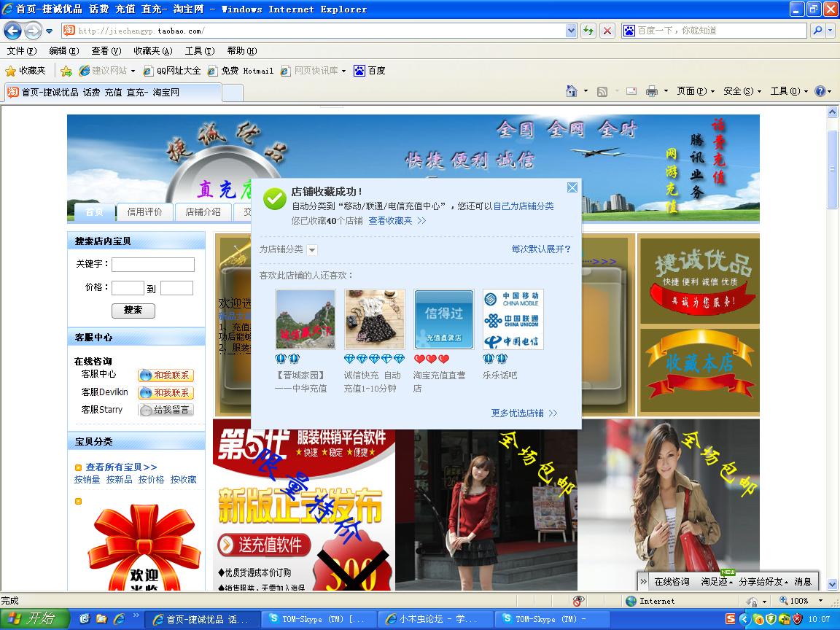Viewport: 840px width, 630px height.
Task: Click the 每次默认展开? link
Action: coord(541,249)
